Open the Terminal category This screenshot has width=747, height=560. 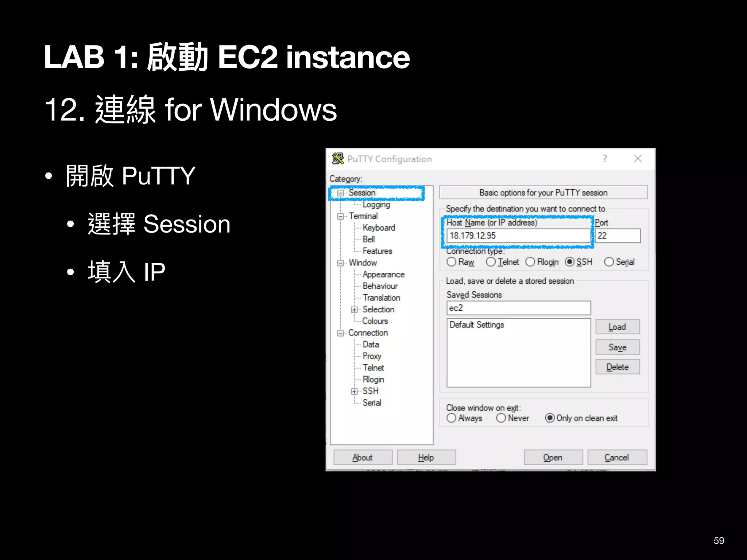pyautogui.click(x=363, y=216)
